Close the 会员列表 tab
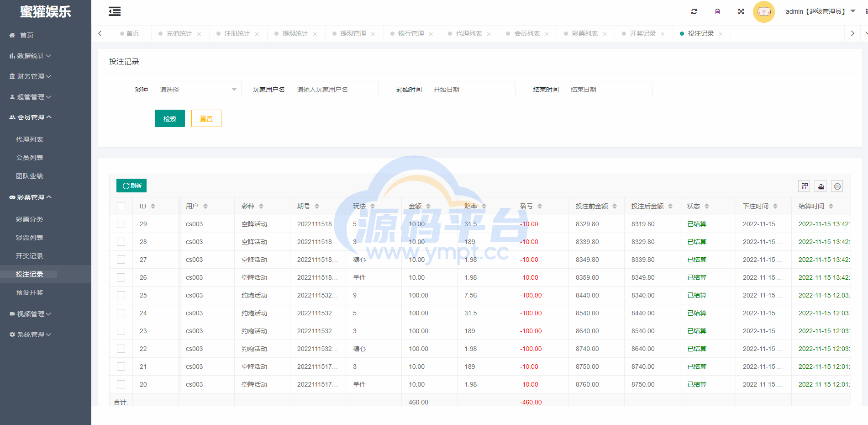The image size is (868, 425). pyautogui.click(x=547, y=34)
